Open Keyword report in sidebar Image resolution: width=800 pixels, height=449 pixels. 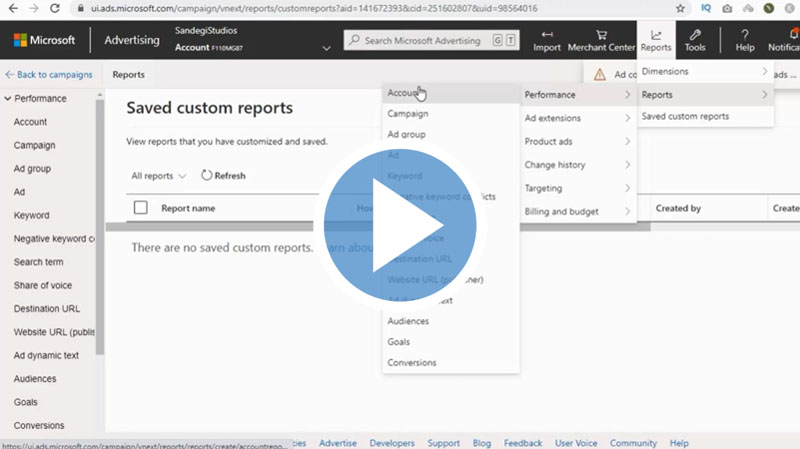32,215
